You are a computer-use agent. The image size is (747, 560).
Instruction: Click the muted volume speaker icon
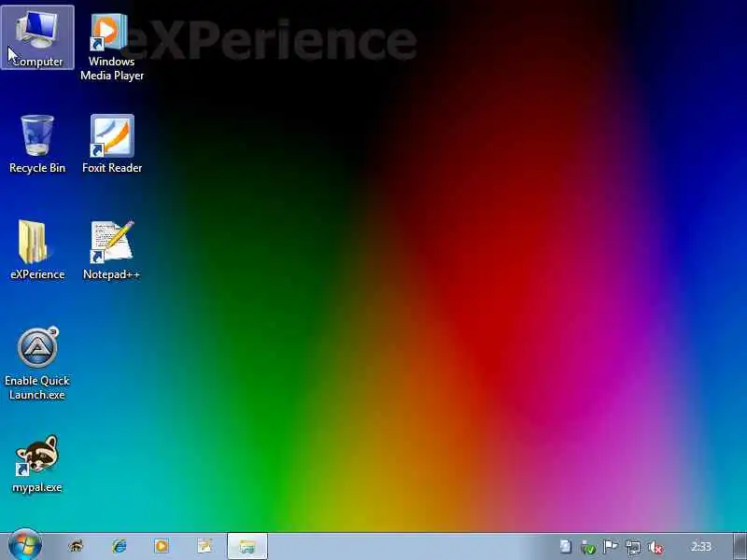(656, 547)
